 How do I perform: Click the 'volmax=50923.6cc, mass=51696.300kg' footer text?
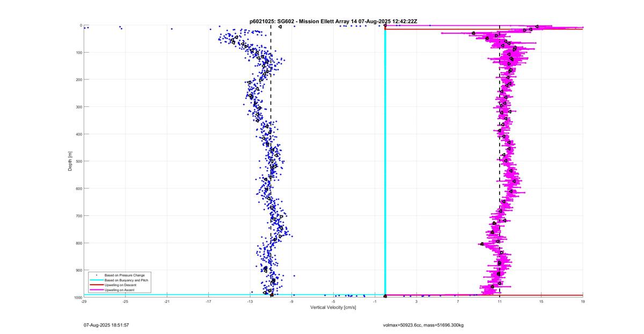[x=423, y=325]
